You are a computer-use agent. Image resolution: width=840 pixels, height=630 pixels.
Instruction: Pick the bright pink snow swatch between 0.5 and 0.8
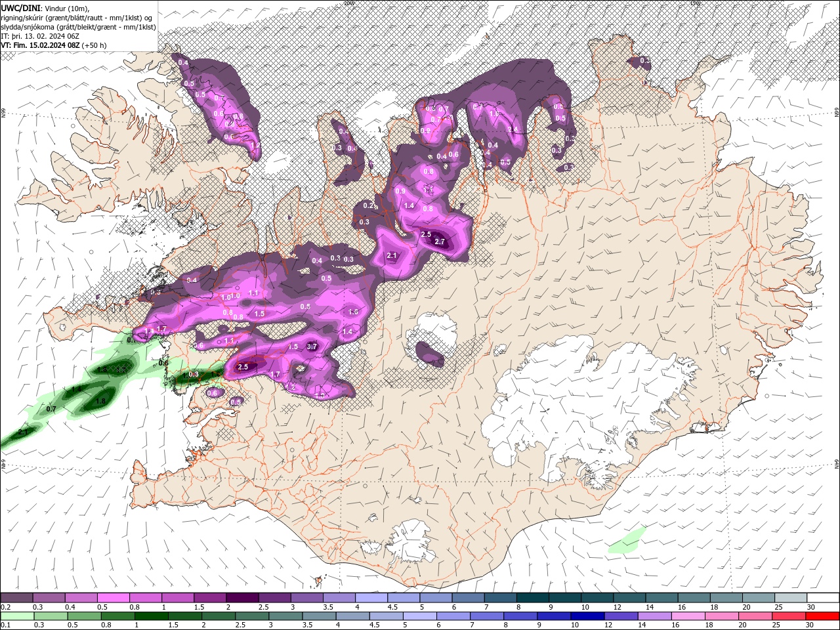tap(113, 598)
